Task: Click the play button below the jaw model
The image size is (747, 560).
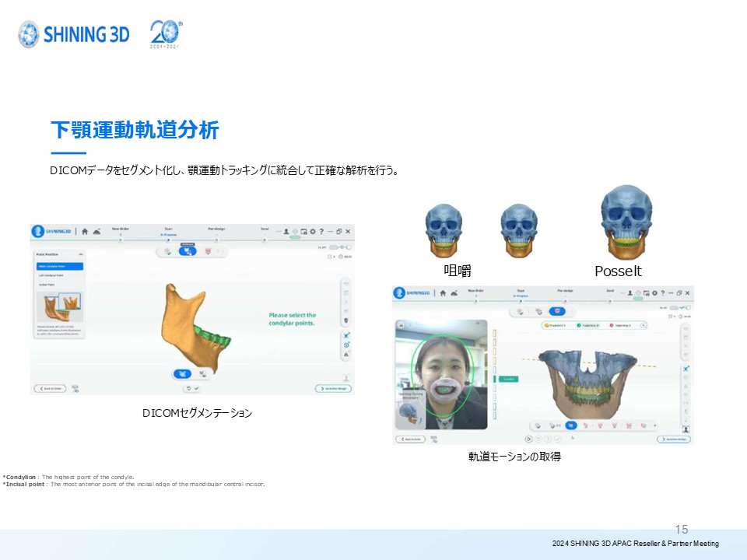Action: pyautogui.click(x=529, y=439)
